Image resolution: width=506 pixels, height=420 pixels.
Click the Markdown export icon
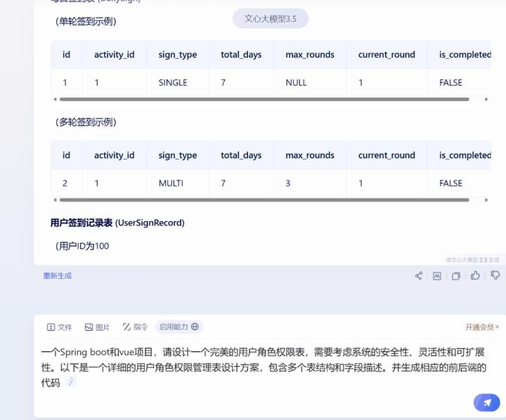(437, 276)
